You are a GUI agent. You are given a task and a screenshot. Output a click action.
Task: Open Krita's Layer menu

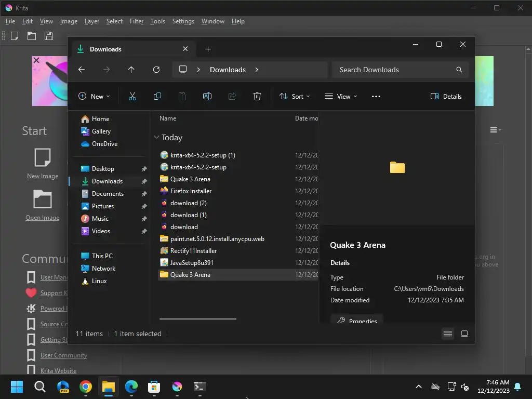click(x=91, y=21)
